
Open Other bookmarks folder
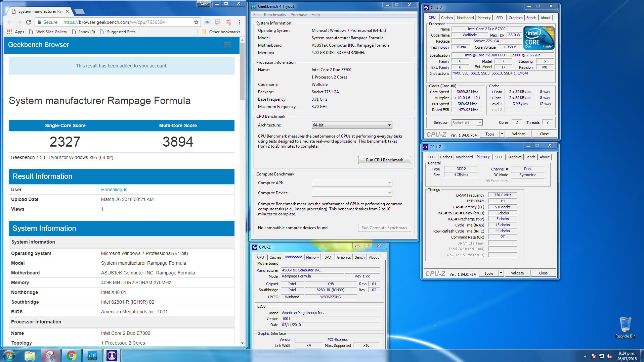221,32
